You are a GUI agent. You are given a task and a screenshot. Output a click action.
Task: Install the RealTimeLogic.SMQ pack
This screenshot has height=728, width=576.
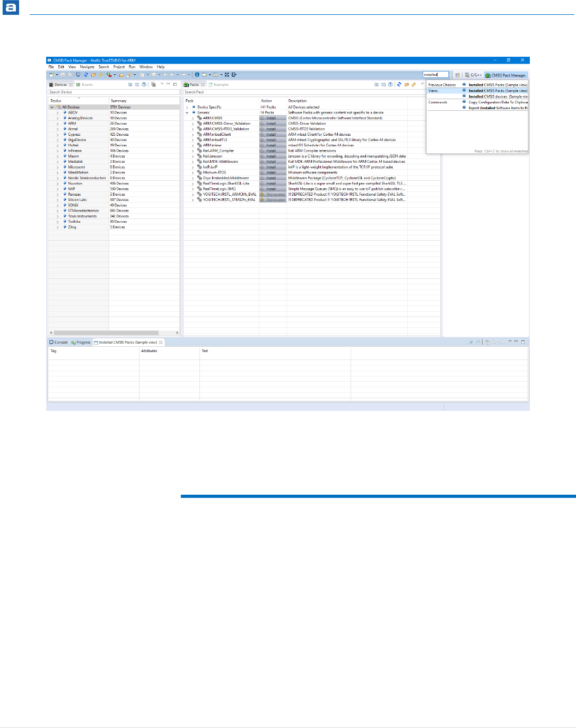[272, 189]
